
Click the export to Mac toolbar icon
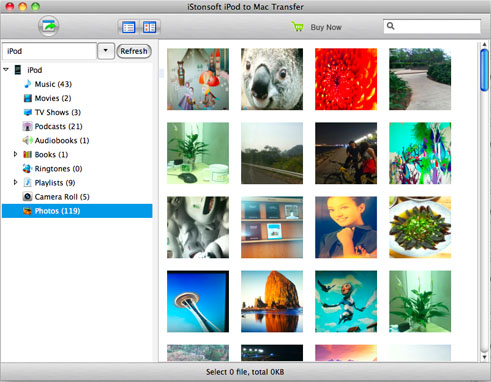(x=49, y=26)
